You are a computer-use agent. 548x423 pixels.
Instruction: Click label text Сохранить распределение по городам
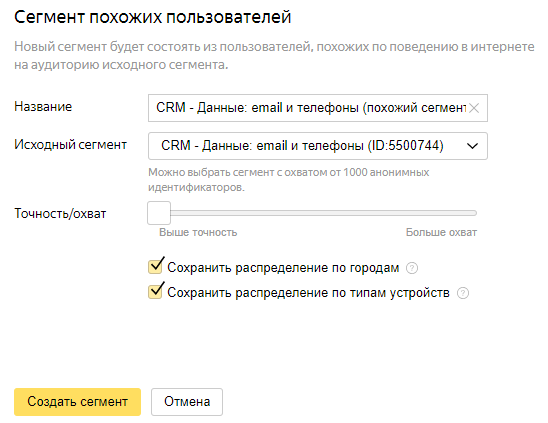point(283,268)
